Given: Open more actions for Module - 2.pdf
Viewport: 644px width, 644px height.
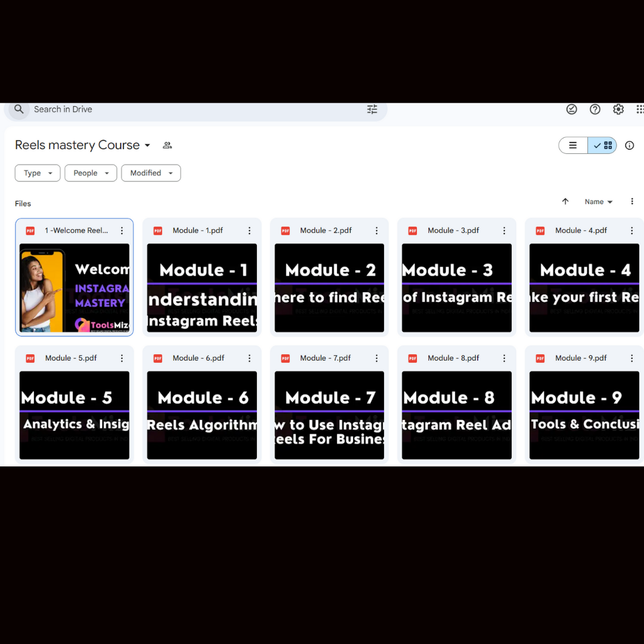Looking at the screenshot, I should pyautogui.click(x=377, y=231).
